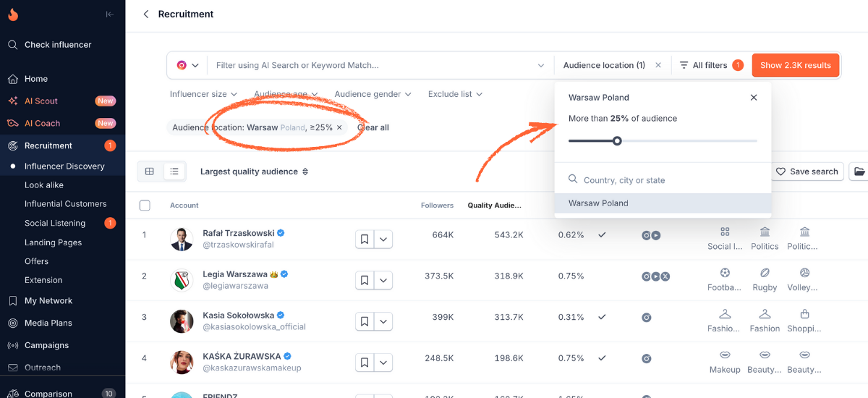Screen dimensions: 868x398
Task: Collapse the left sidebar
Action: [x=109, y=14]
